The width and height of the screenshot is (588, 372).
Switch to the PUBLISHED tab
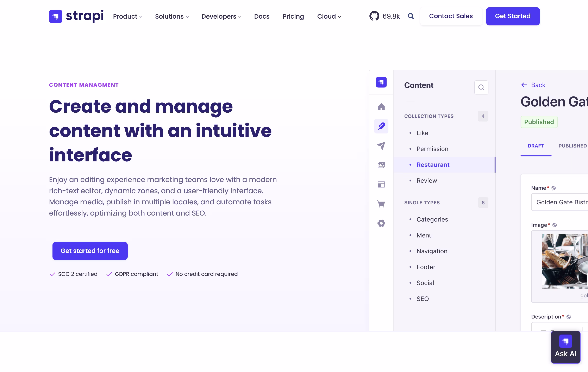point(572,146)
